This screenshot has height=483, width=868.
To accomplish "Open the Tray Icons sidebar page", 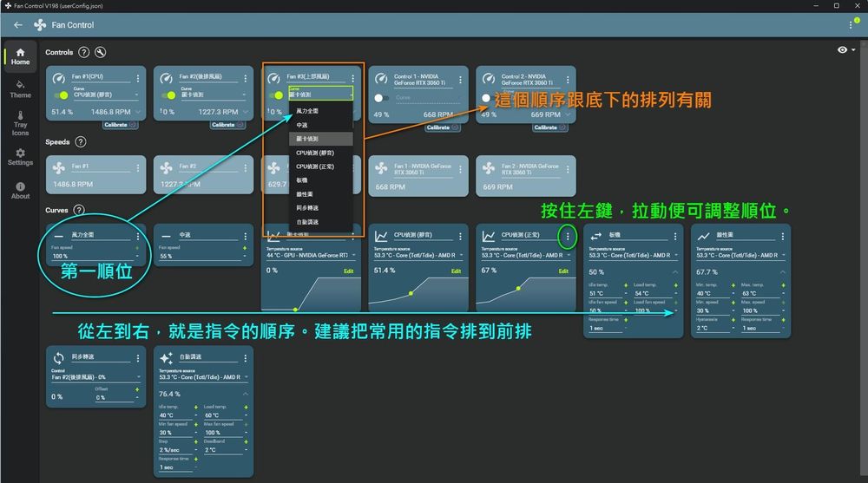I will tap(21, 123).
